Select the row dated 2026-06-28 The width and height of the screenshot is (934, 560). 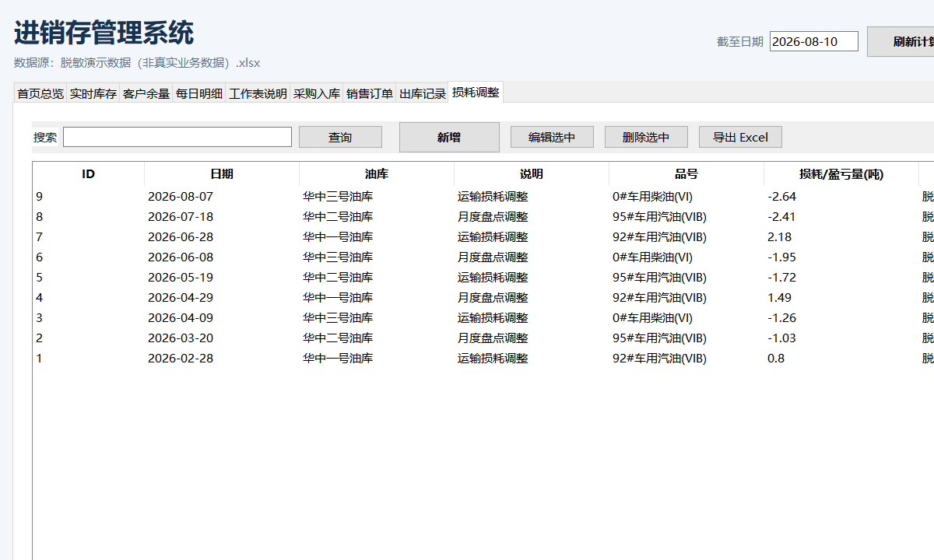coord(483,237)
